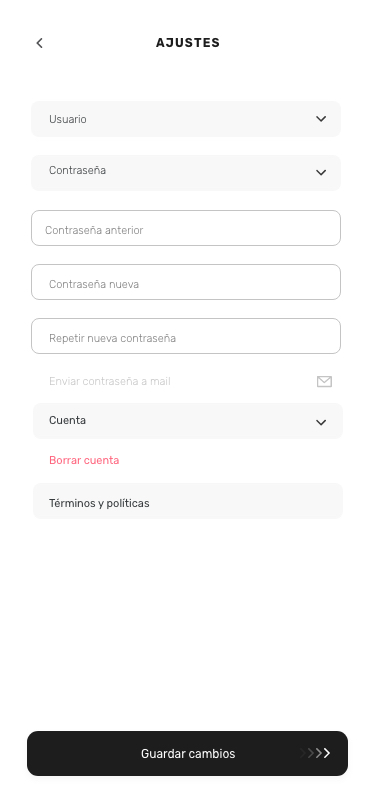Click the red Borrar cuenta link
375x812 pixels.
(84, 460)
